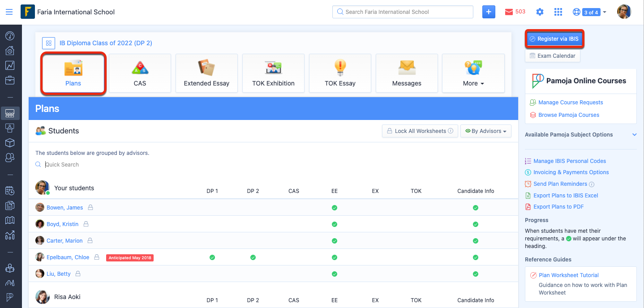Toggle lock icon for Boyd, Kristin
644x308 pixels.
[x=86, y=224]
